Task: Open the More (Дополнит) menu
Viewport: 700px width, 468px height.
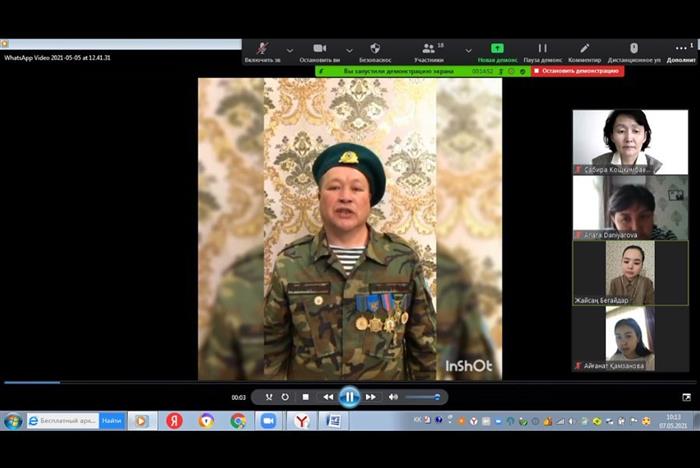Action: coord(682,52)
